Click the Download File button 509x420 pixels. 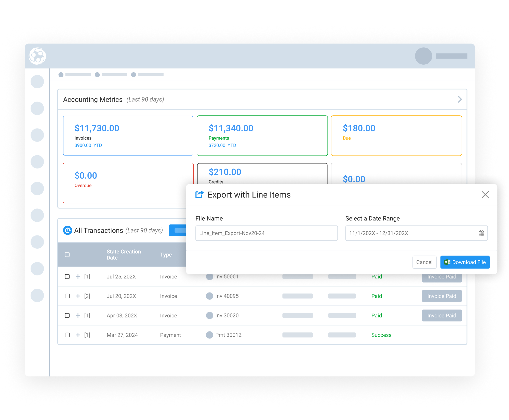point(465,262)
